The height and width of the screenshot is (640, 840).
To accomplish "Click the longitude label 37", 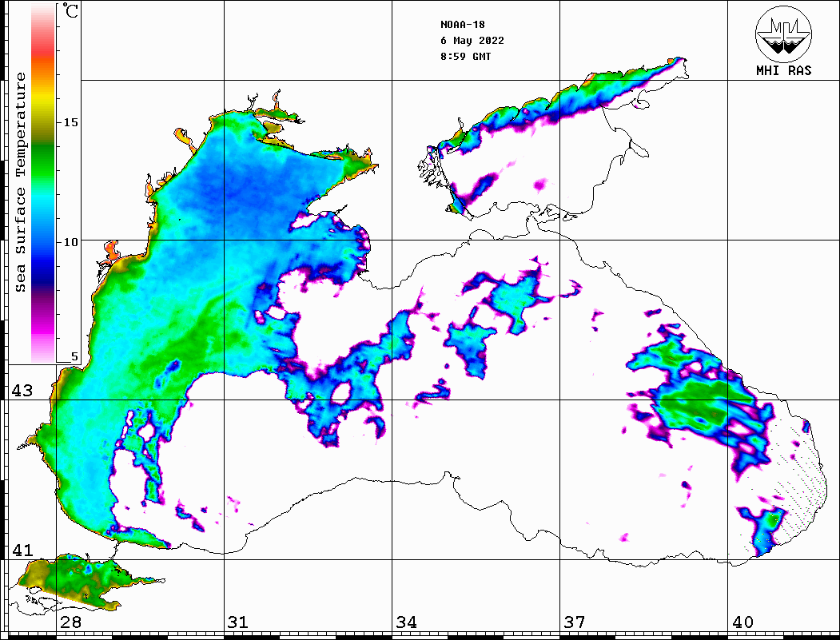I will pos(575,622).
